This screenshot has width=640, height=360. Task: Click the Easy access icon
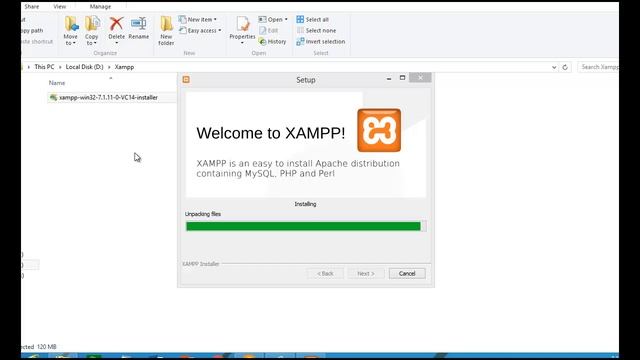182,31
